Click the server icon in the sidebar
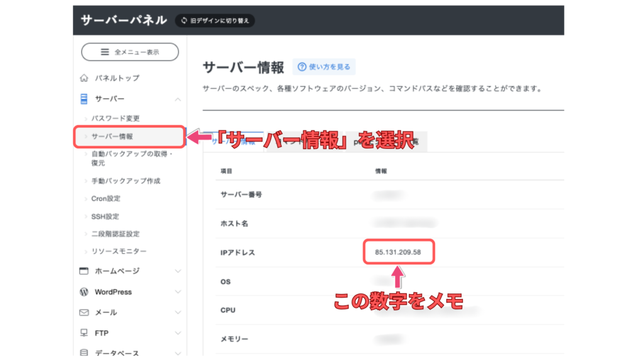This screenshot has width=644, height=362. (84, 99)
